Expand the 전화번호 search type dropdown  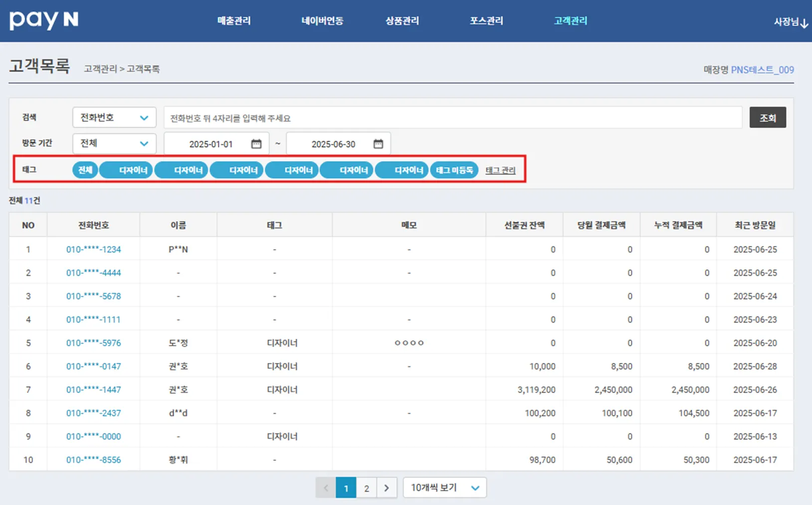114,118
